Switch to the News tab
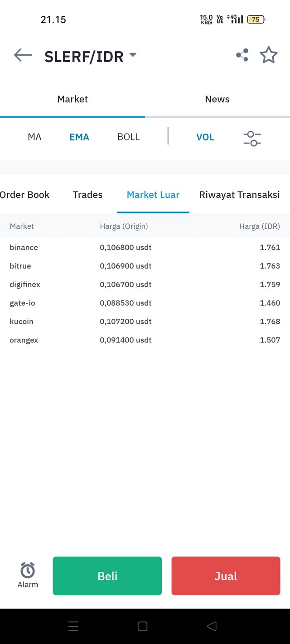 tap(217, 99)
